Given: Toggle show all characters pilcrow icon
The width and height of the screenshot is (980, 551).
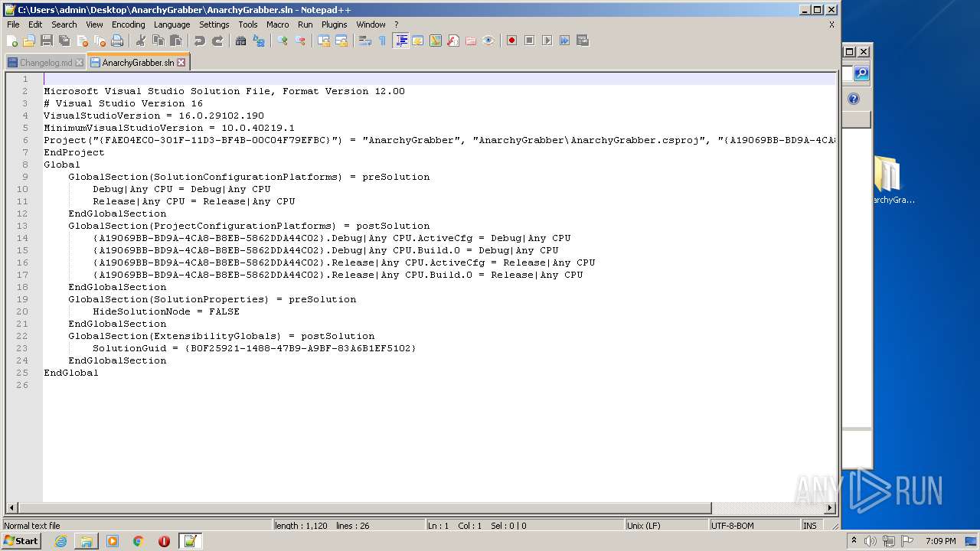Looking at the screenshot, I should (x=382, y=41).
